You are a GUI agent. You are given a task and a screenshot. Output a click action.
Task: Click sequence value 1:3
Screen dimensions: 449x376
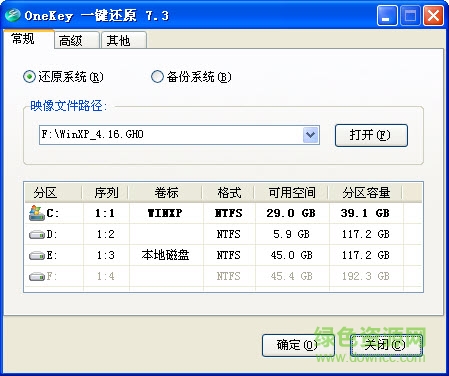pos(105,255)
